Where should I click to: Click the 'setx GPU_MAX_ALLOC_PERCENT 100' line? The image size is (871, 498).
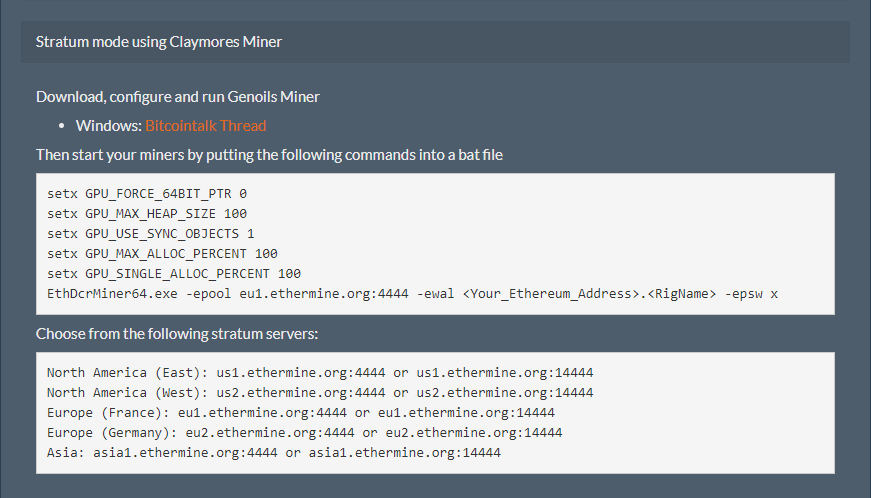162,254
